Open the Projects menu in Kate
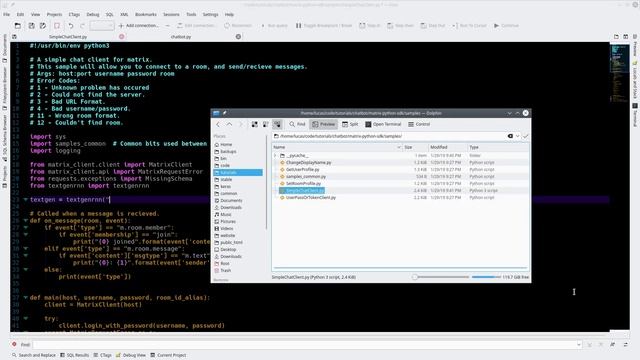The width and height of the screenshot is (640, 360). click(54, 14)
